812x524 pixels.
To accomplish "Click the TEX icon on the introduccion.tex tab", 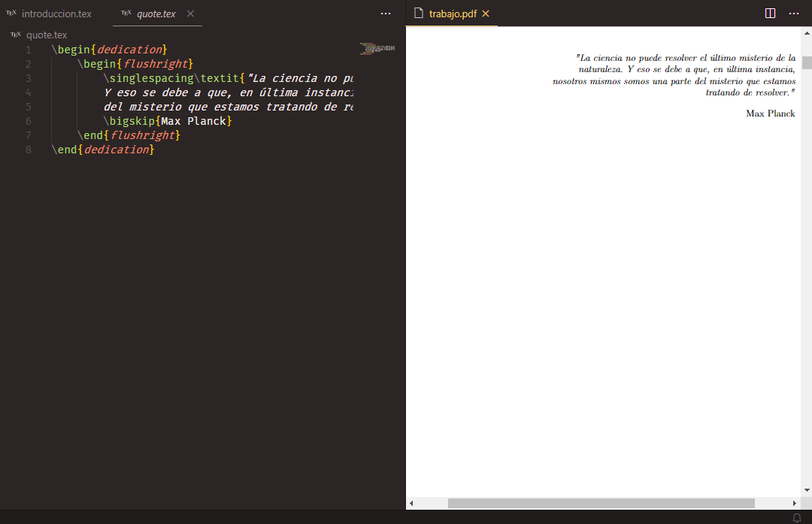I will tap(14, 13).
